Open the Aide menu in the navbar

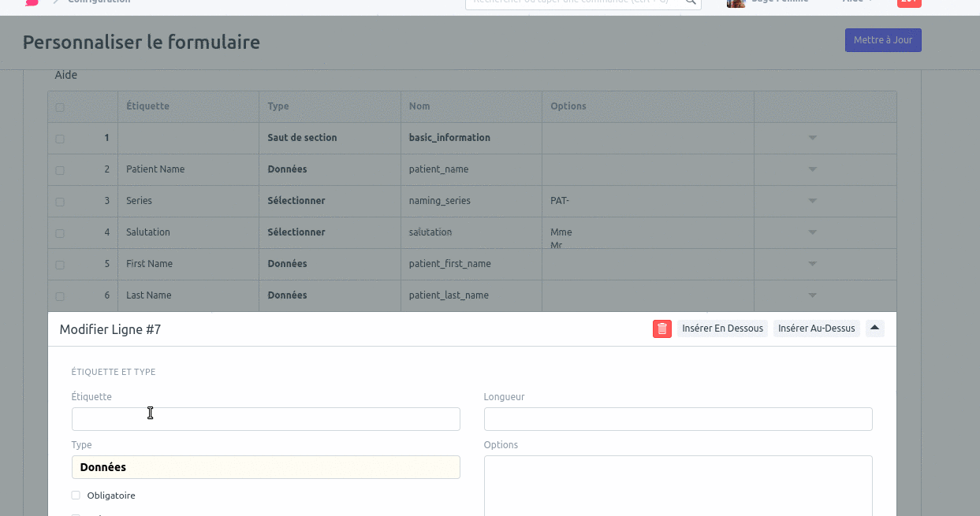pyautogui.click(x=857, y=2)
